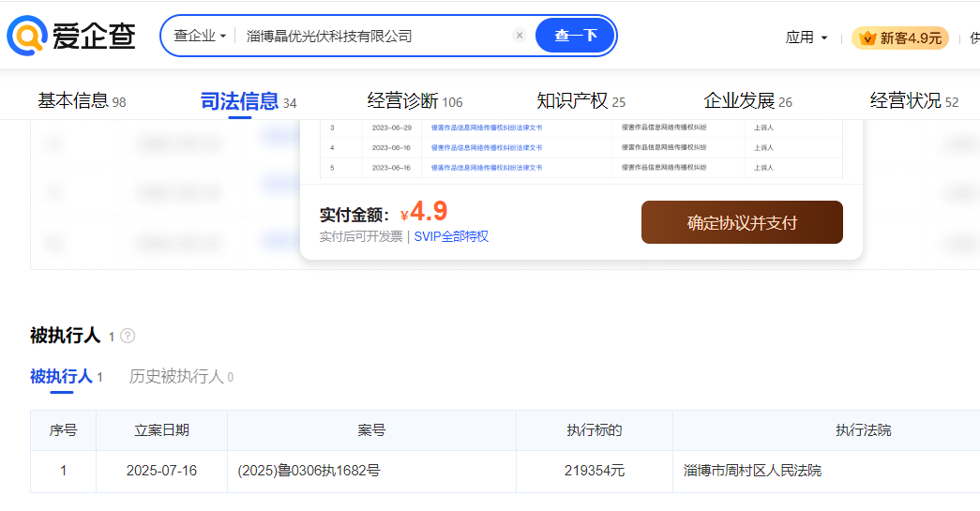Click the 实付后可开发票 note
Screen dimensions: 980x511
point(361,237)
